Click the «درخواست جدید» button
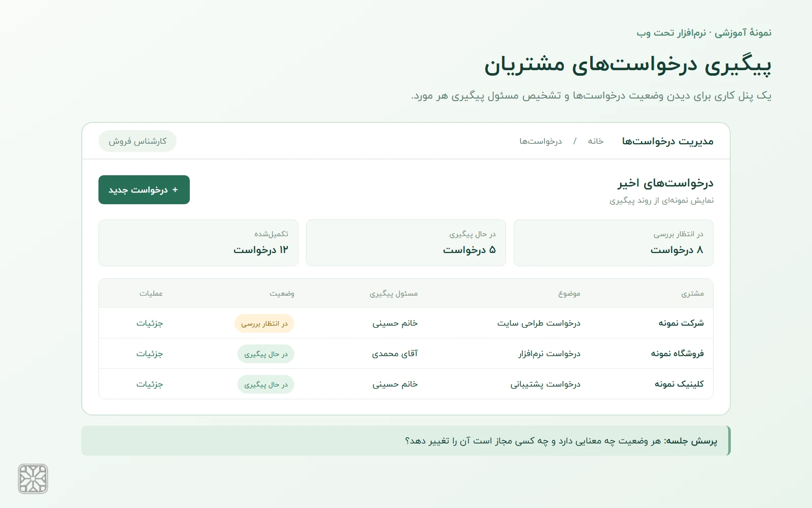 point(144,189)
